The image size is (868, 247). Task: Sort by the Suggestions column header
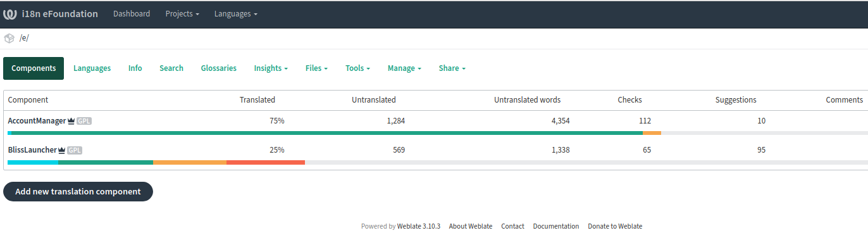pos(736,100)
